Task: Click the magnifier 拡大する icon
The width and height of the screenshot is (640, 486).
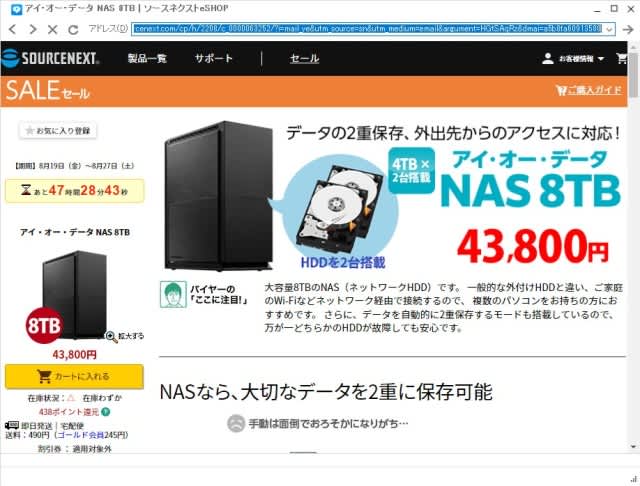Action: click(x=111, y=336)
